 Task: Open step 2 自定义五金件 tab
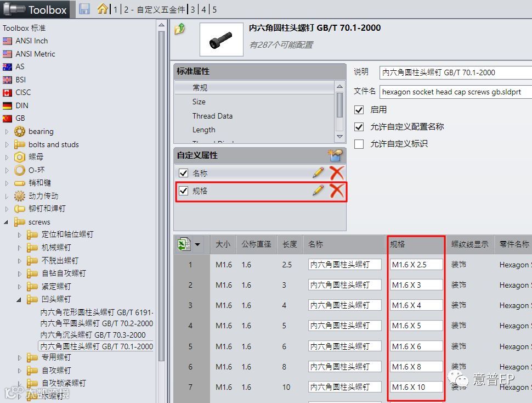tap(154, 9)
